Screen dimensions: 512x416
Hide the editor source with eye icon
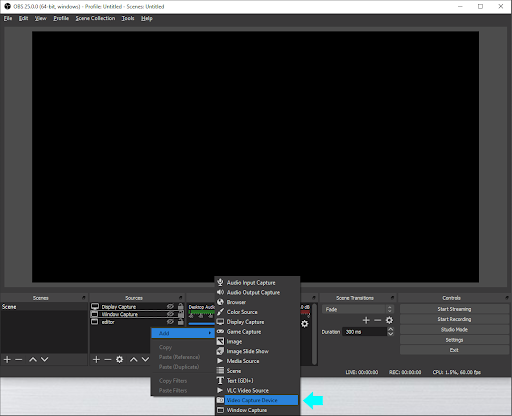click(170, 322)
